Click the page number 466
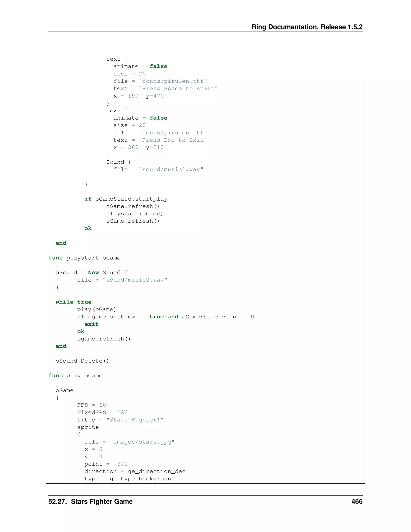 point(357,501)
